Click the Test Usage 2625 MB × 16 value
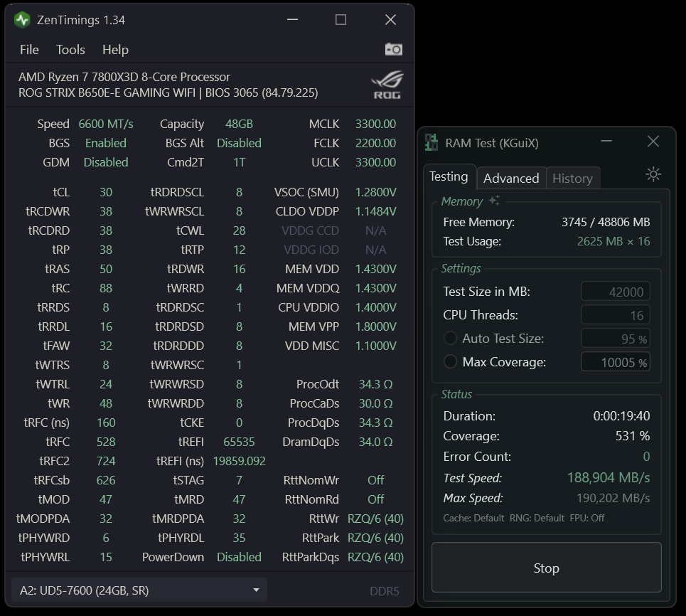 coord(613,241)
